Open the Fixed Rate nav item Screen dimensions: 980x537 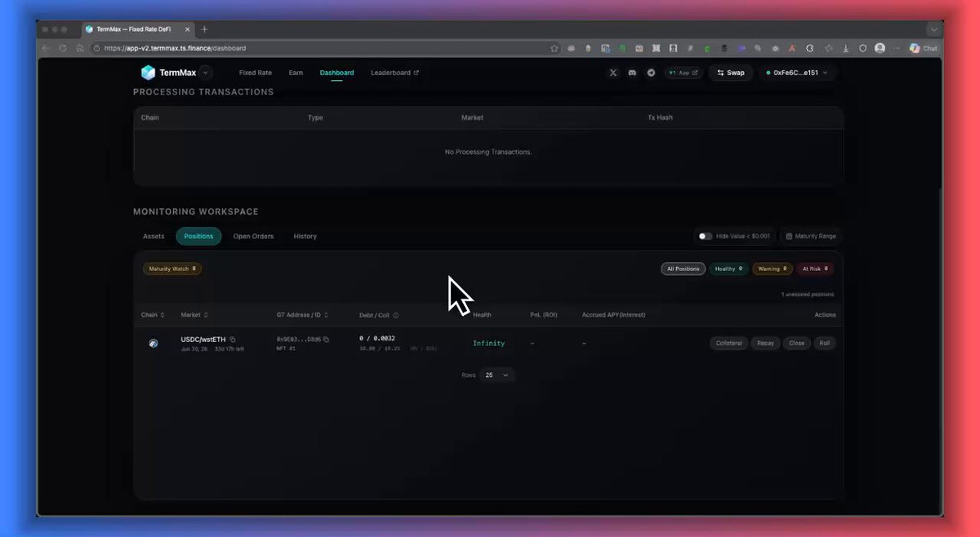point(256,73)
